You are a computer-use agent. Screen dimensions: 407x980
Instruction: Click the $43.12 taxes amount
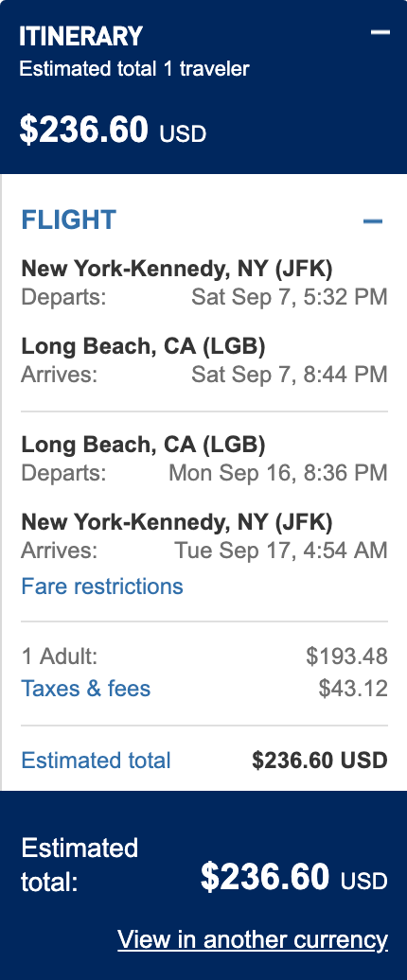[x=353, y=689]
